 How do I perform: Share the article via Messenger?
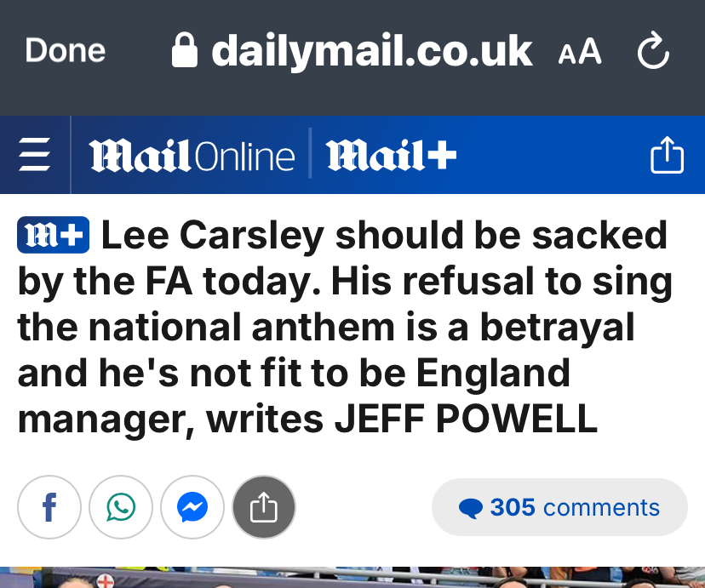click(192, 507)
